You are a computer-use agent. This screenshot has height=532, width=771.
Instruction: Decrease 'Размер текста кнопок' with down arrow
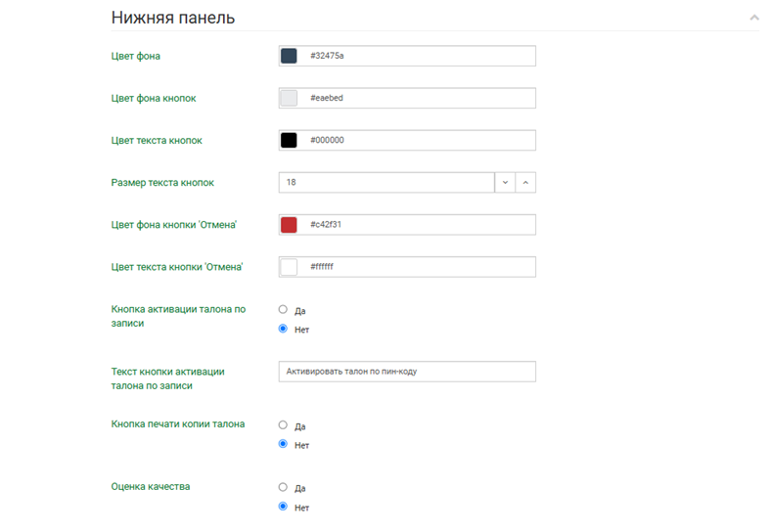pos(505,183)
